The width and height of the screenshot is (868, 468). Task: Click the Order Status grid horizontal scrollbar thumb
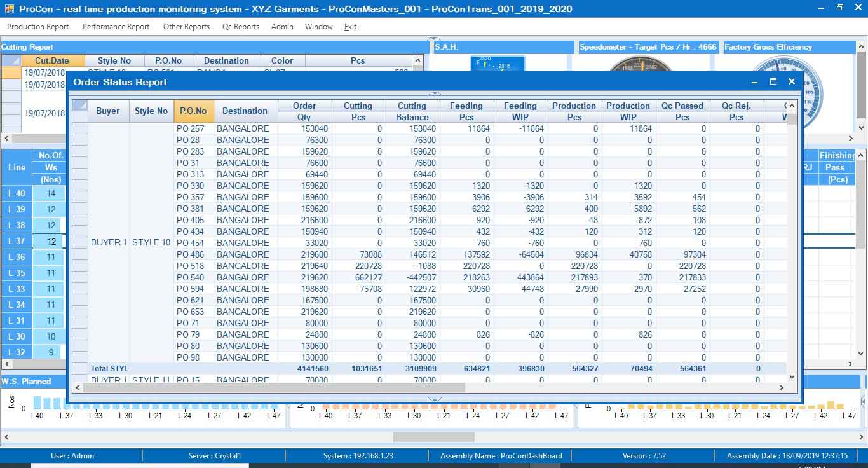click(275, 387)
